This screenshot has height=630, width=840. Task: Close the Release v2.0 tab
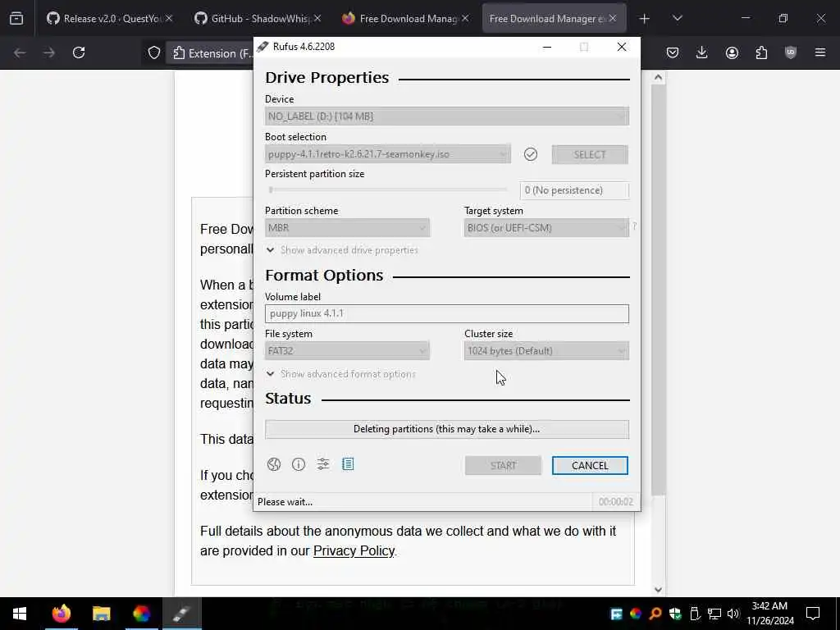[169, 18]
